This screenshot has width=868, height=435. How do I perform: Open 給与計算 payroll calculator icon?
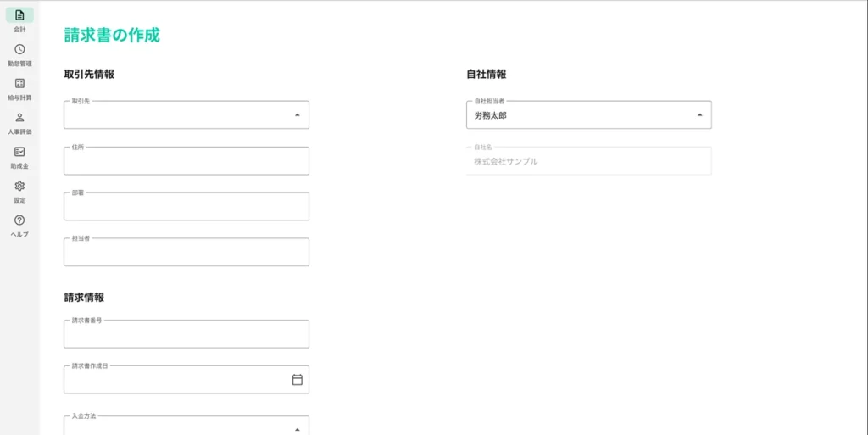(x=19, y=83)
